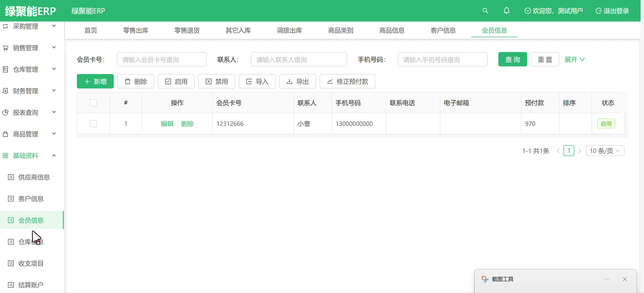Close the 截图工具 notification
Screen dimensions: 644x293
[x=625, y=279]
